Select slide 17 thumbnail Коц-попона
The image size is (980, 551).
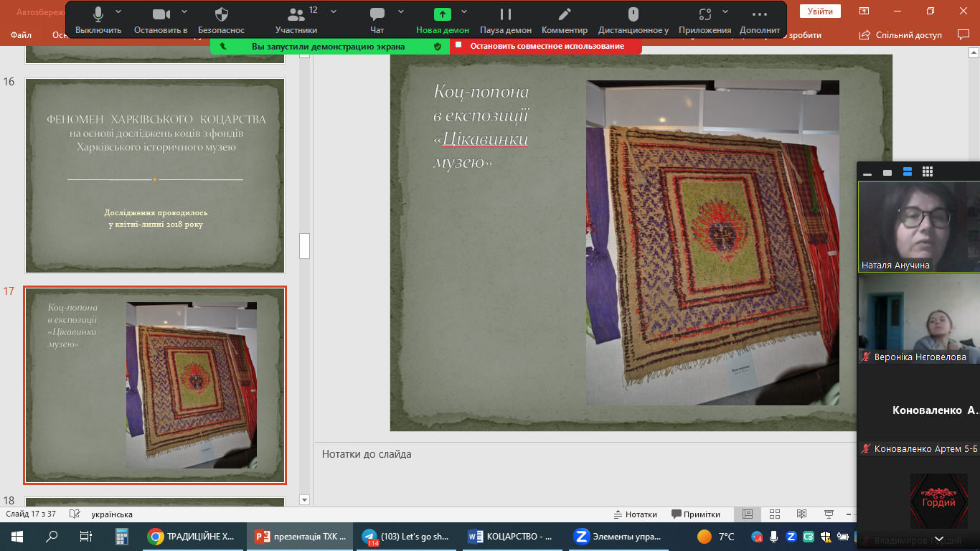(x=155, y=385)
